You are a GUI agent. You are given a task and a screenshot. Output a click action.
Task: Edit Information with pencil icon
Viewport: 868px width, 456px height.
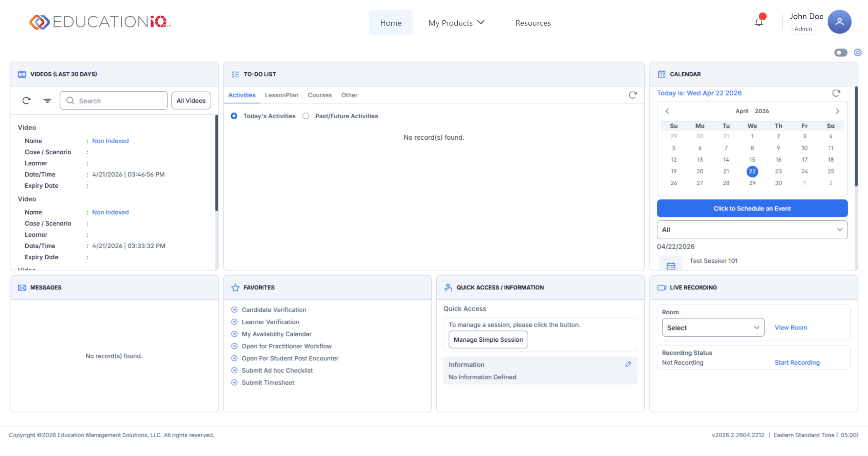point(628,364)
